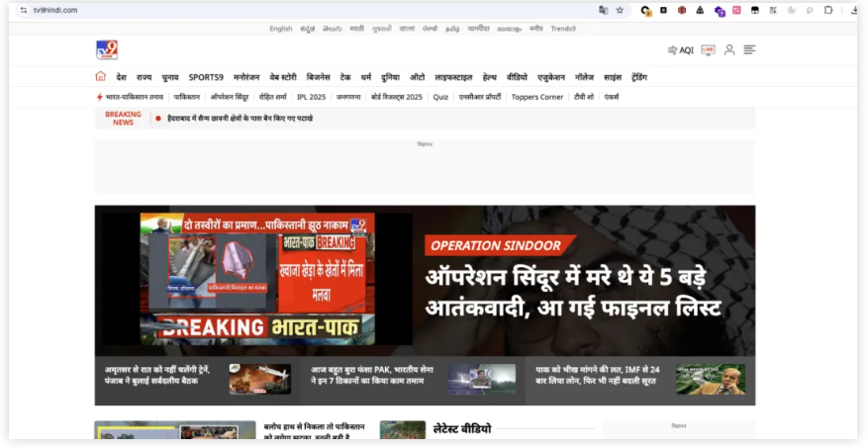The image size is (868, 448).
Task: Play the BREAKING भारत-पाक video thumbnail
Action: point(257,279)
